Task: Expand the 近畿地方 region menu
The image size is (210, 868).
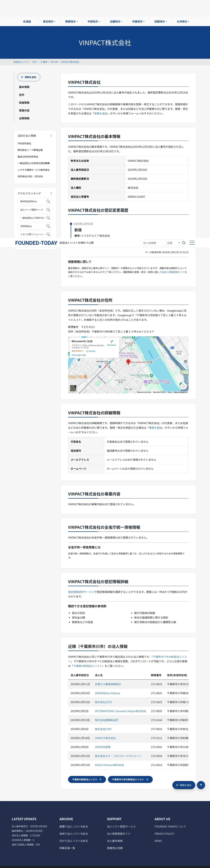Action: (116, 22)
